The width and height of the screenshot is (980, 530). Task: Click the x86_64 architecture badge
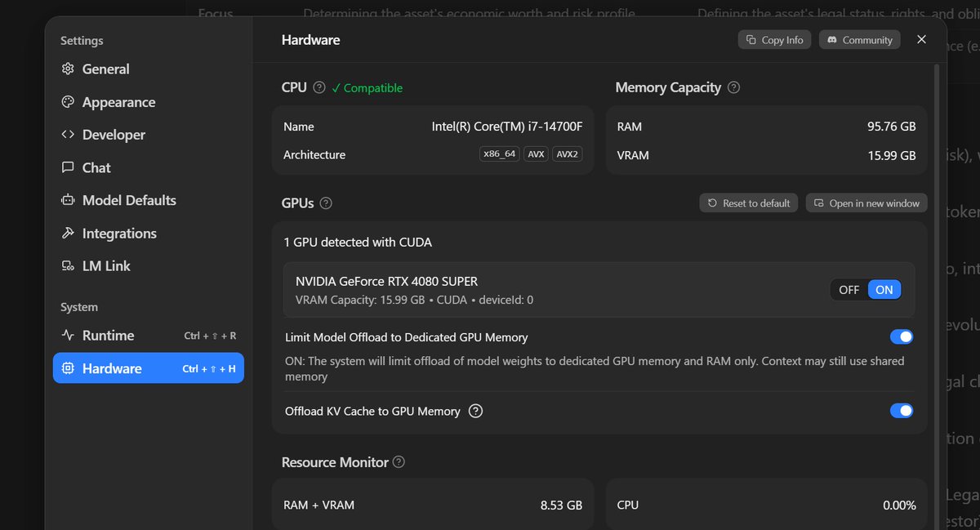[x=498, y=154]
